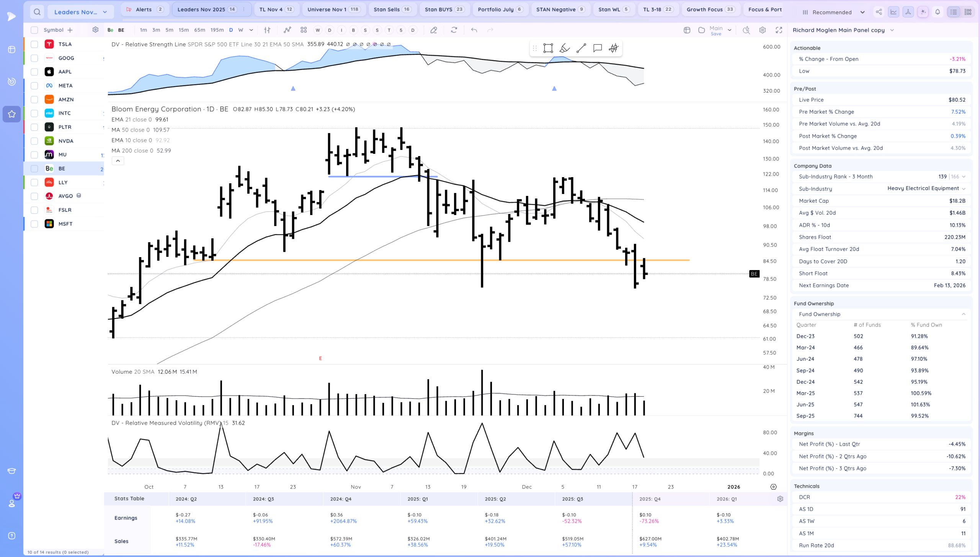This screenshot has height=557, width=980.
Task: Click the notifications bell icon
Action: pos(938,12)
